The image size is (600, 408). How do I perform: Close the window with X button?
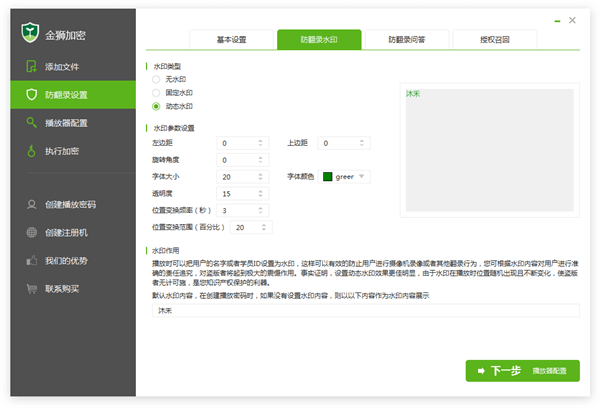coord(572,20)
